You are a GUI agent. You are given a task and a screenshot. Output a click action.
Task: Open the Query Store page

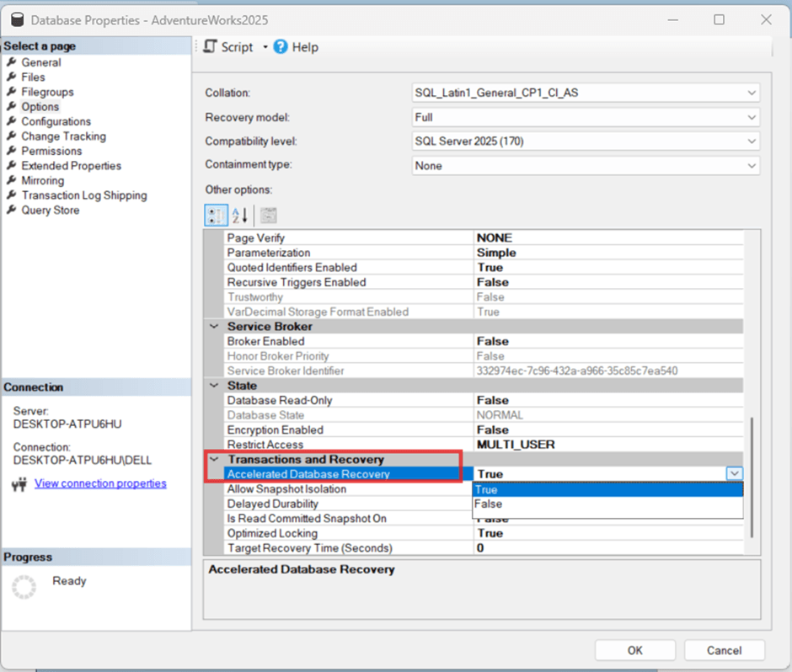[x=51, y=210]
